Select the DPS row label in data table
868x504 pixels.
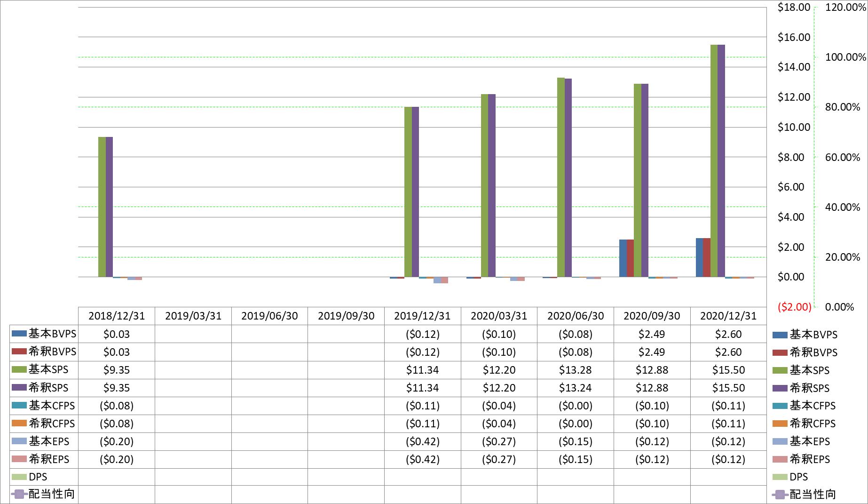point(38,477)
